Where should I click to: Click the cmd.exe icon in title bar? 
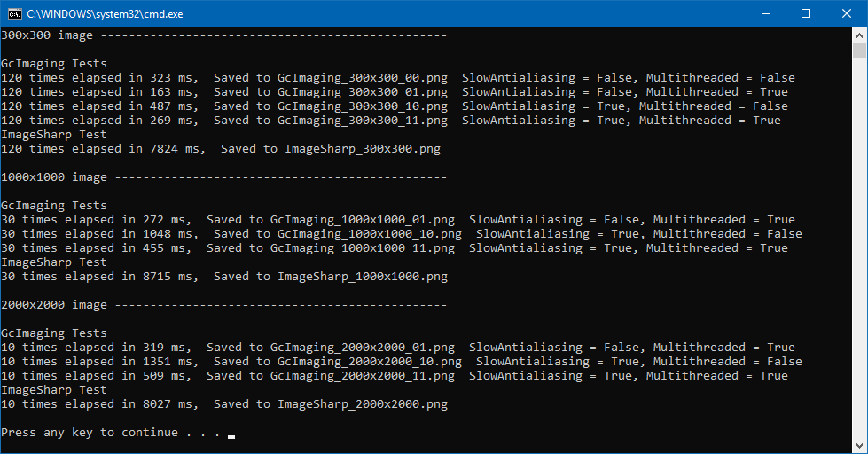point(14,14)
